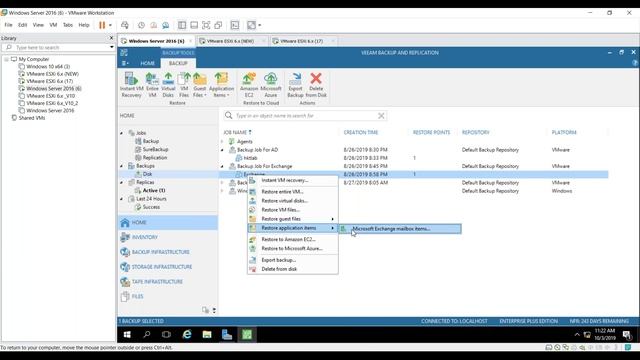The width and height of the screenshot is (640, 360).
Task: Open the BACKUP INFRASTRUCTURE navigation view
Action: [168, 252]
